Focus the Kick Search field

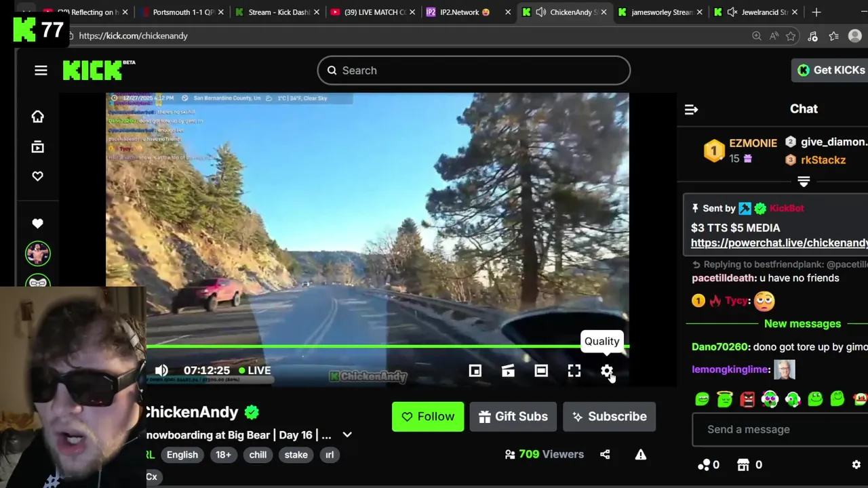[x=474, y=70]
